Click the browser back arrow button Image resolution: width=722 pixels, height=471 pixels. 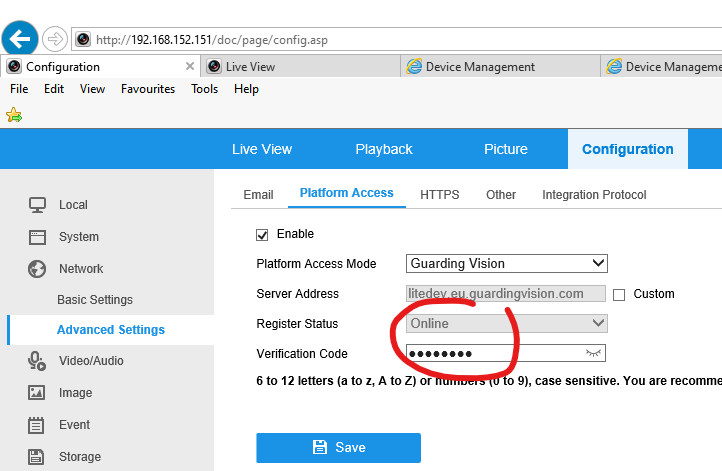(21, 39)
